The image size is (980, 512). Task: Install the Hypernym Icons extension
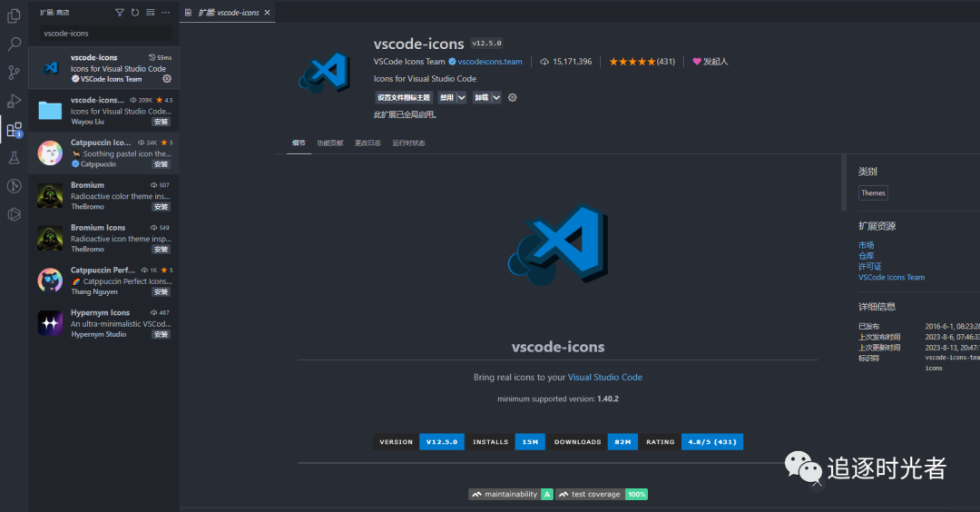tap(162, 334)
